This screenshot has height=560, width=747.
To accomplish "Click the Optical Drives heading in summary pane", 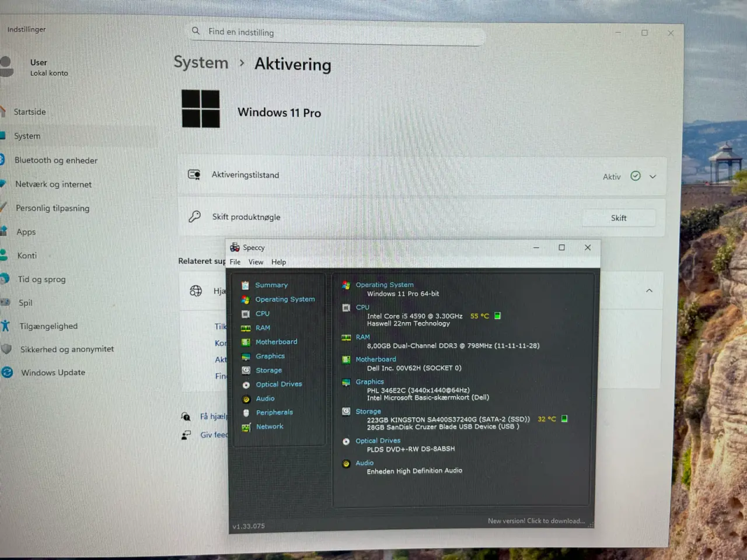I will click(378, 440).
